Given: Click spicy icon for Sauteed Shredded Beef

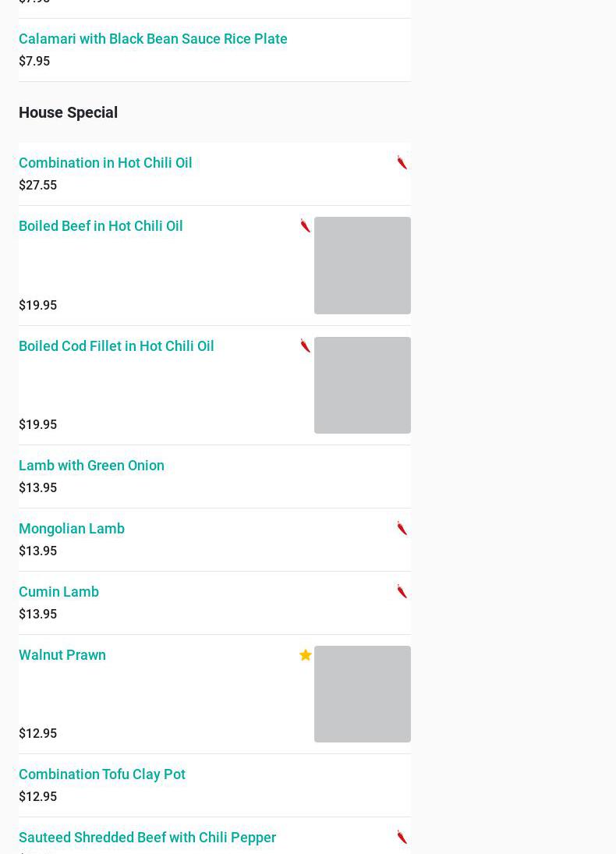Looking at the screenshot, I should coord(402,837).
